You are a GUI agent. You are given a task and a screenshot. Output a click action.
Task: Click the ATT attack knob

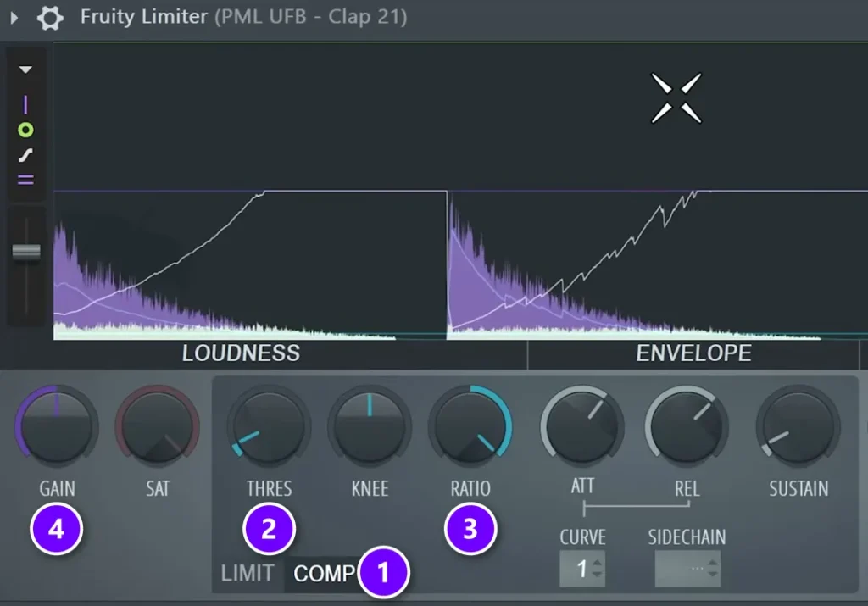pyautogui.click(x=581, y=426)
